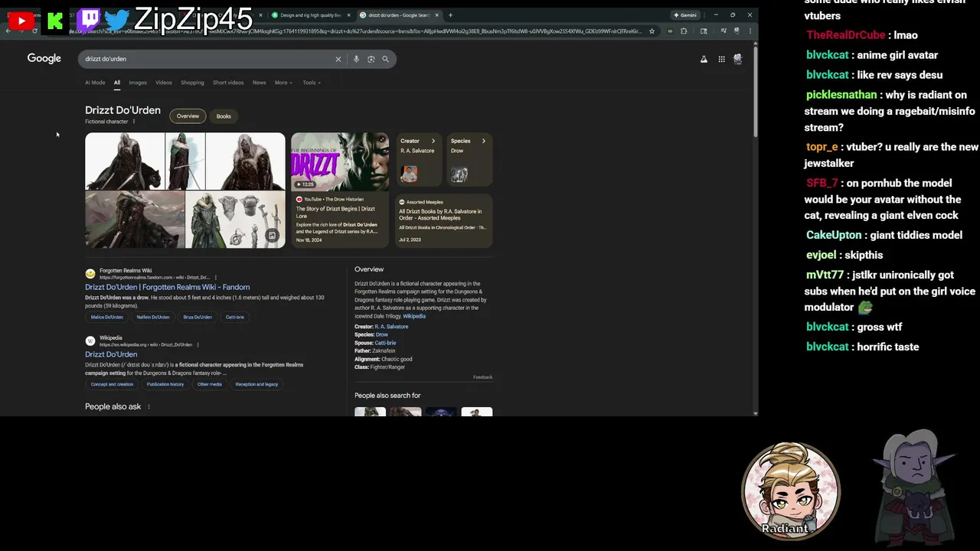Click the Radiant avatar badge
The image size is (980, 551).
point(791,491)
